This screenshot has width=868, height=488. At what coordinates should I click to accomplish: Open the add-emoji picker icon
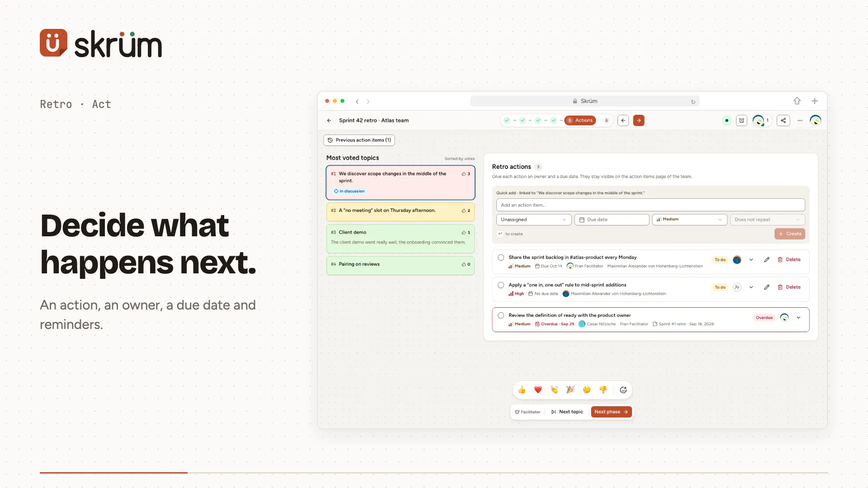[x=623, y=390]
